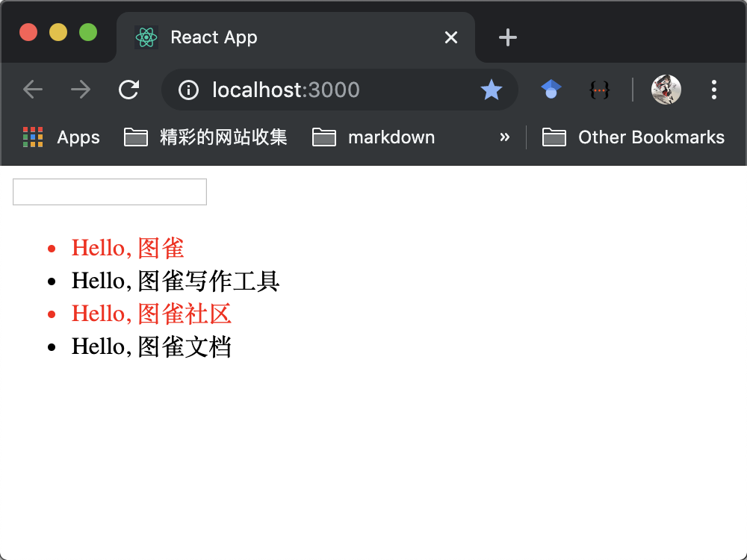Image resolution: width=747 pixels, height=560 pixels.
Task: Click the React App favicon on the tab
Action: (147, 37)
